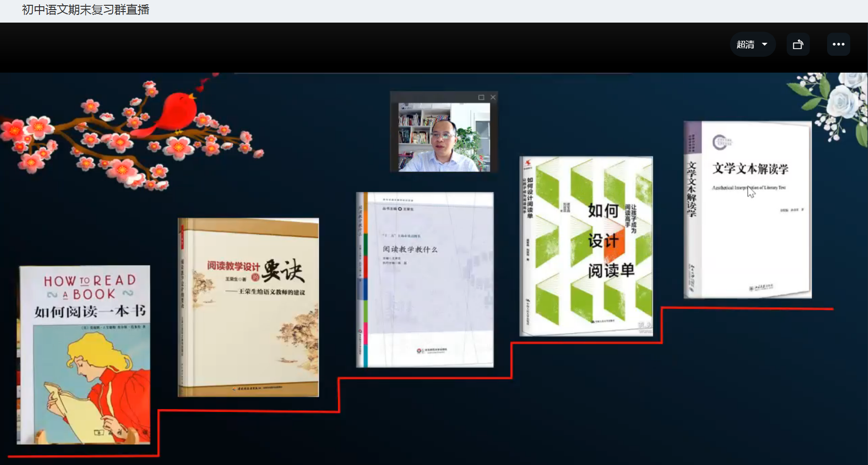The width and height of the screenshot is (868, 465).
Task: Select the 如何设计阅读单 book cover
Action: [x=586, y=246]
